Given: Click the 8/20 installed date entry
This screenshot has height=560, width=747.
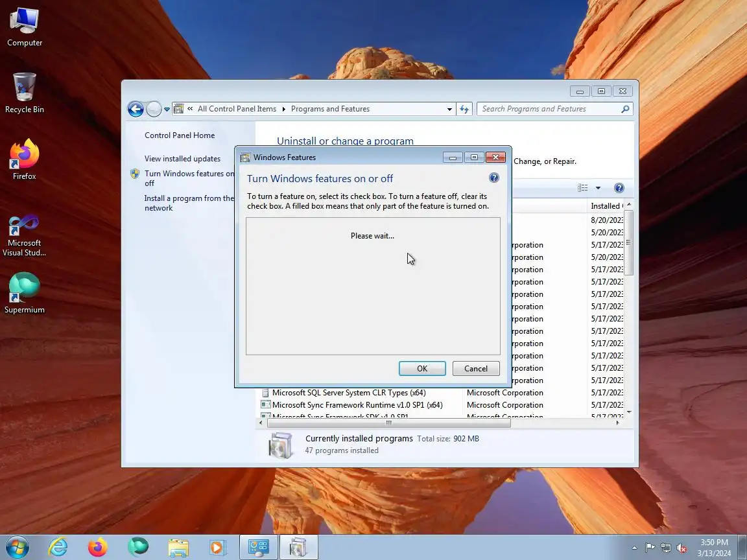Looking at the screenshot, I should [606, 220].
